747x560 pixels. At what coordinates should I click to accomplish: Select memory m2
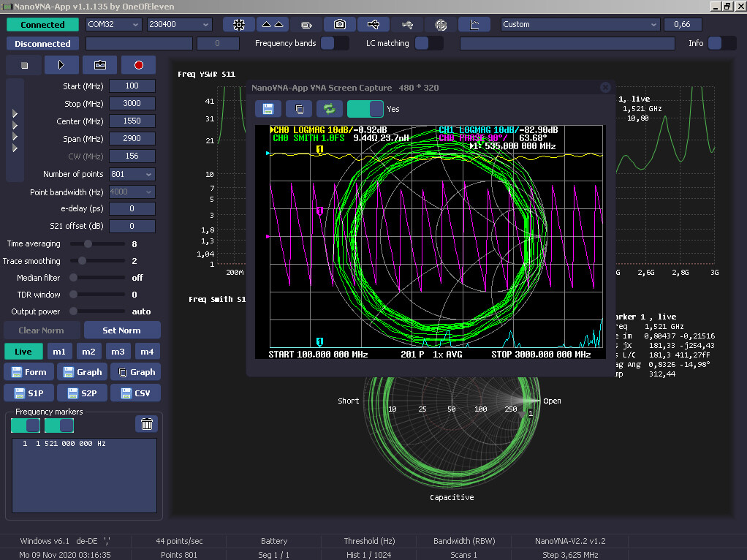[x=88, y=352]
